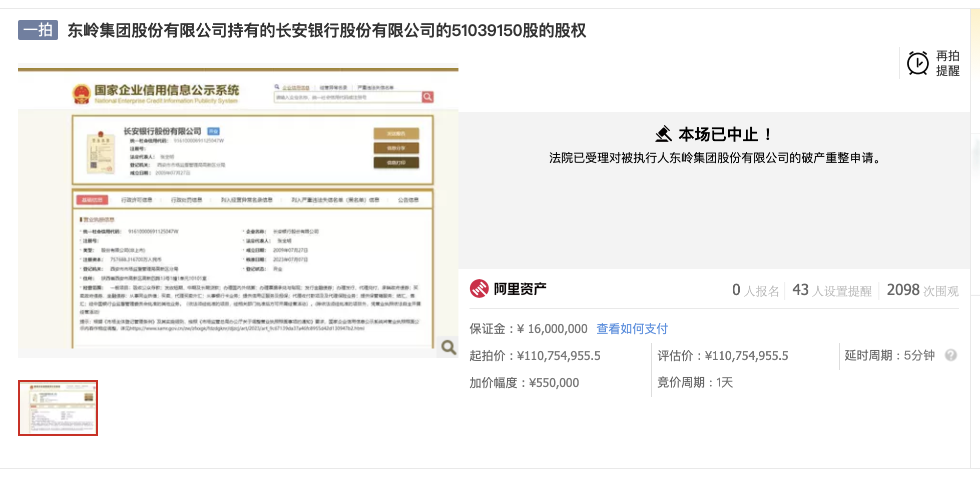Click the blue 一拍 badge
The image size is (980, 480).
point(38,30)
